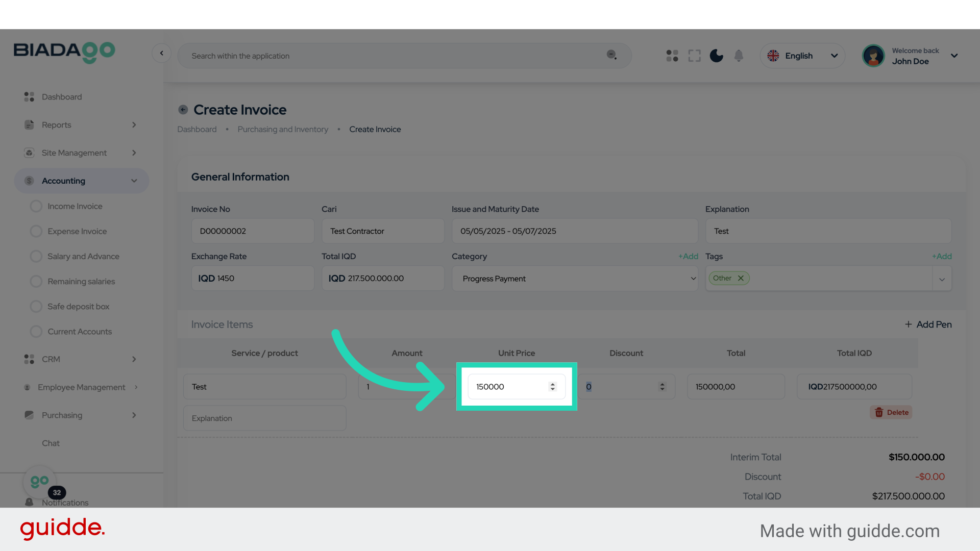
Task: Toggle dark mode with the moon icon
Action: [x=716, y=56]
